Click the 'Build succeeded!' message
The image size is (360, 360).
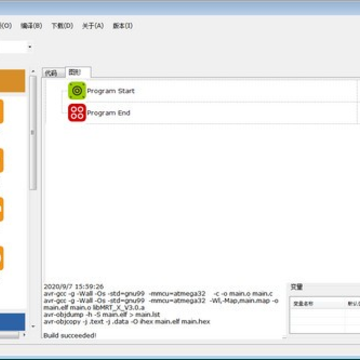point(70,336)
